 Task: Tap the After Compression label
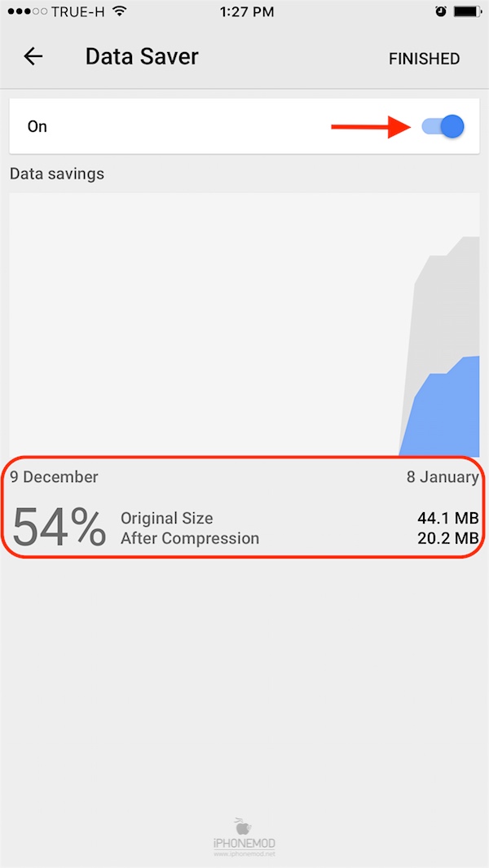pyautogui.click(x=189, y=538)
